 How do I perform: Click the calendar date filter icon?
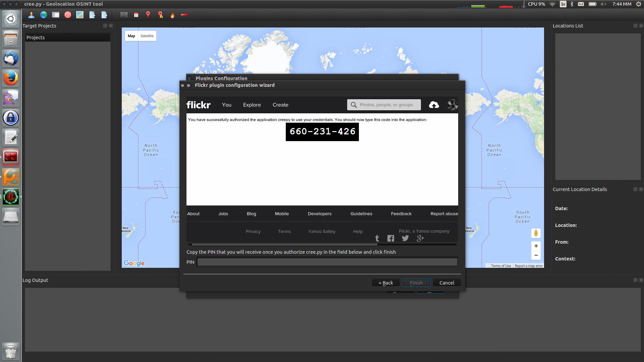[136, 15]
